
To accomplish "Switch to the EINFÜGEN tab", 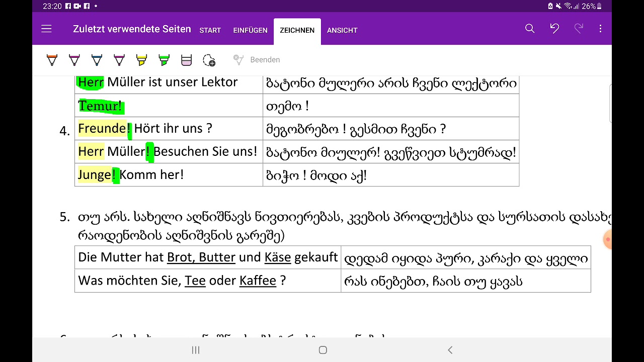I will click(x=250, y=30).
